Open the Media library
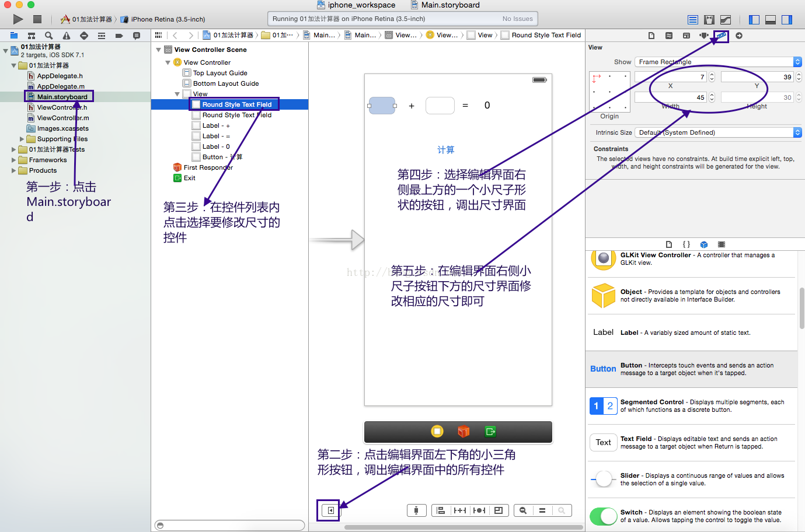Screen dimensions: 805x532 pyautogui.click(x=722, y=244)
